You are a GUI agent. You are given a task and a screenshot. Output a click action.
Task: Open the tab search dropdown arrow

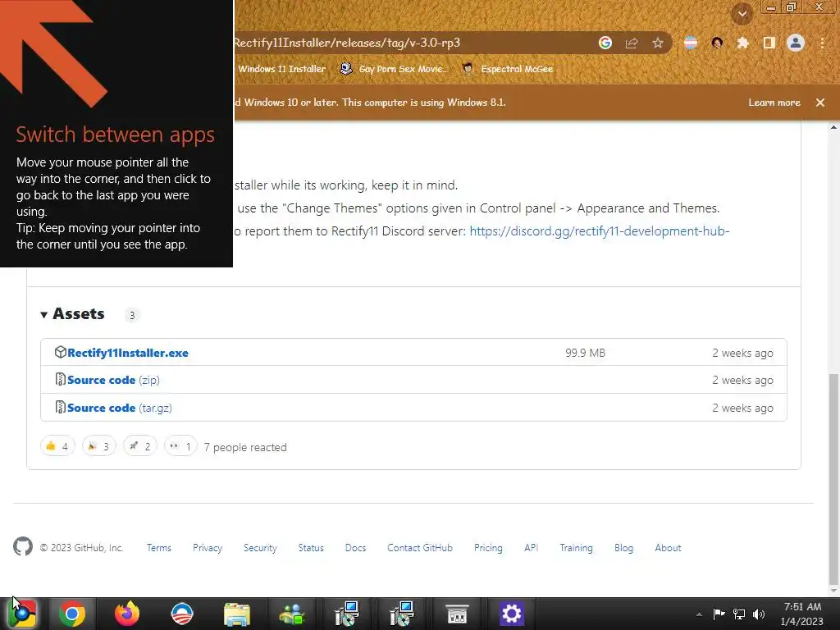point(742,14)
